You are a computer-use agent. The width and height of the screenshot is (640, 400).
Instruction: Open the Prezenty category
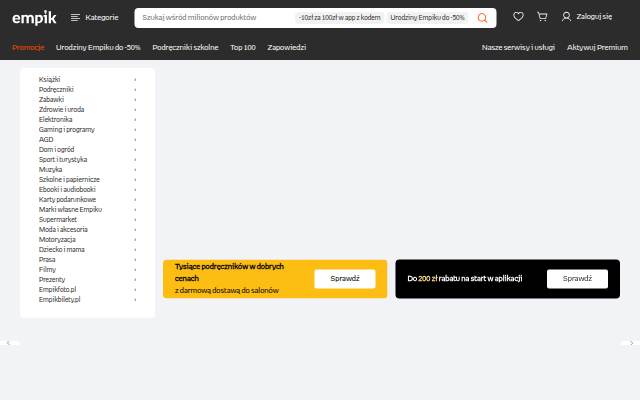[x=52, y=280]
